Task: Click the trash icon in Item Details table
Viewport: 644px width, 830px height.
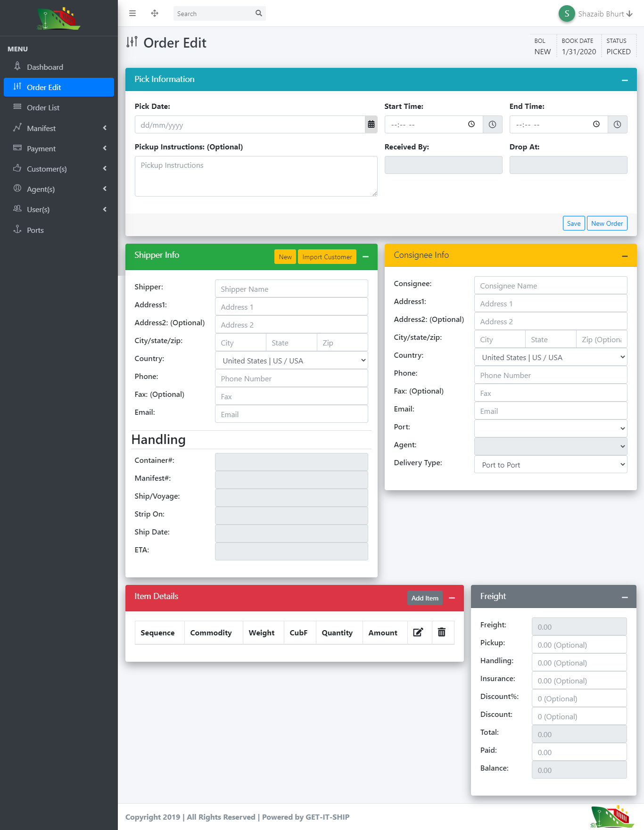Action: [x=442, y=633]
